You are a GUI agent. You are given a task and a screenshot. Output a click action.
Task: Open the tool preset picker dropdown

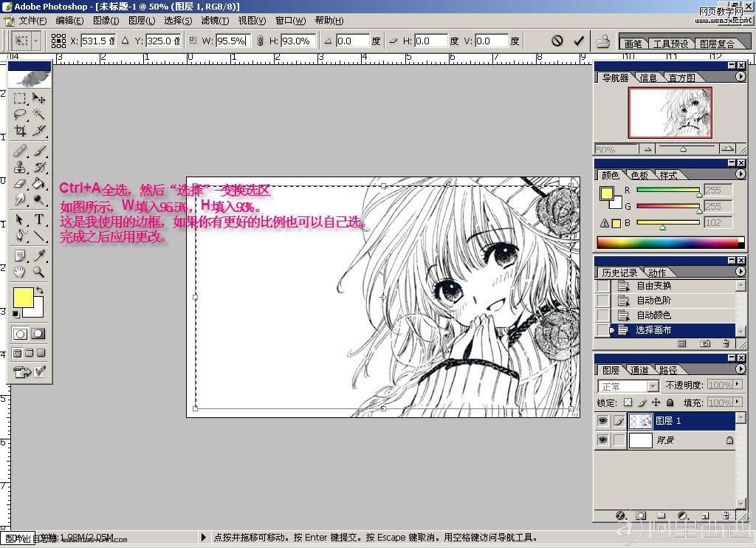coord(36,41)
